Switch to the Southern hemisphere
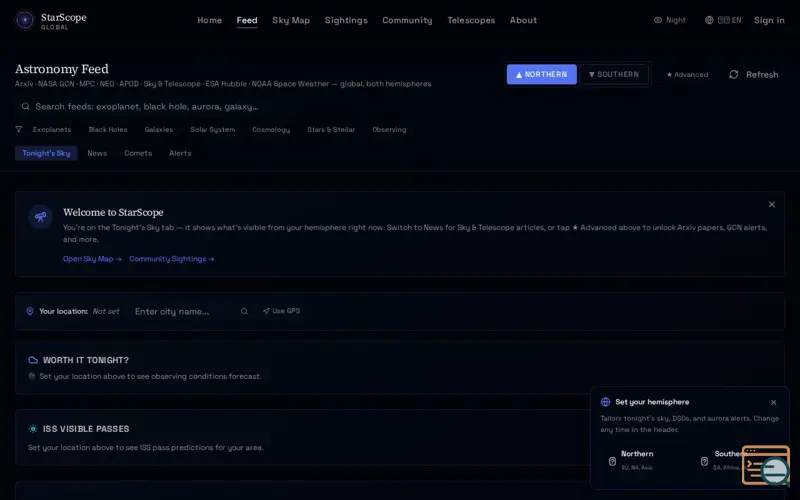 pyautogui.click(x=614, y=74)
